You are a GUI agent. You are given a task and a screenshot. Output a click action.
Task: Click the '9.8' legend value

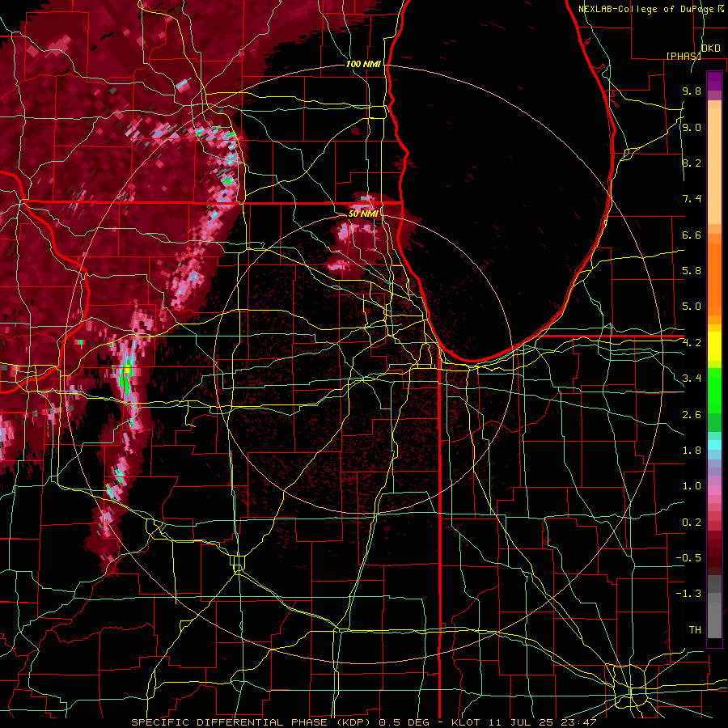tap(692, 91)
